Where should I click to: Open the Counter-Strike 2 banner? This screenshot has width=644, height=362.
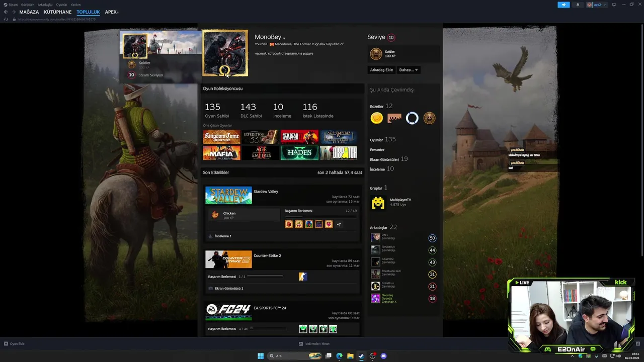[x=228, y=259]
